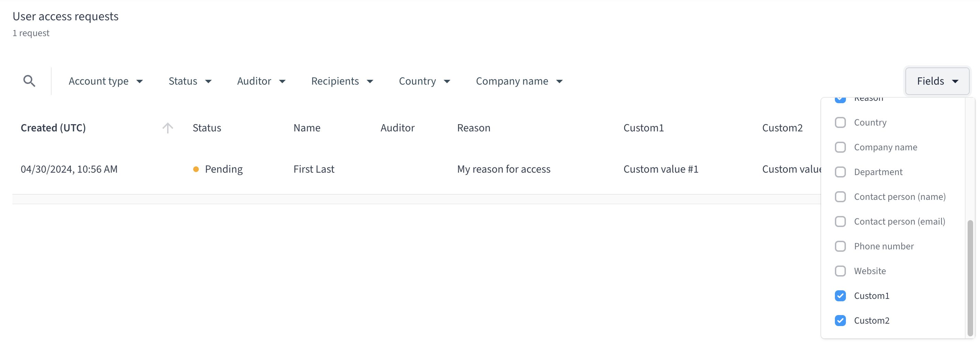Uncheck the Custom2 field checkbox
Image resolution: width=980 pixels, height=346 pixels.
click(840, 321)
